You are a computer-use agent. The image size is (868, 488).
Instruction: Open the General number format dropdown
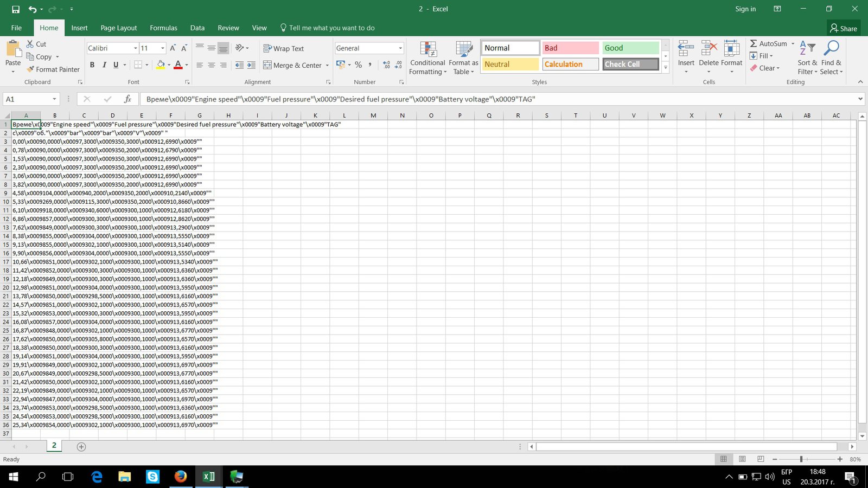click(x=400, y=48)
